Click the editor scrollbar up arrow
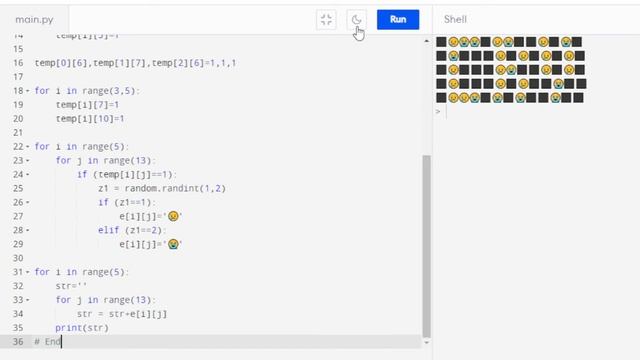 427,41
